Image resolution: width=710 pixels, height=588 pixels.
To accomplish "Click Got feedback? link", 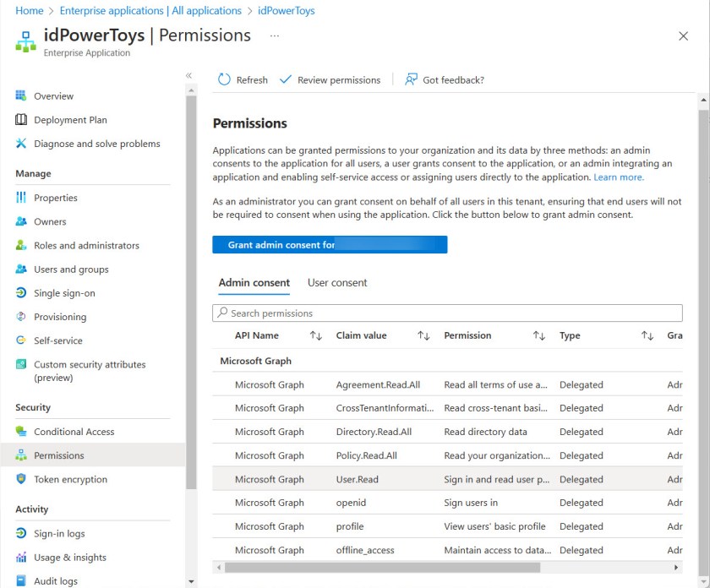I will pyautogui.click(x=453, y=80).
